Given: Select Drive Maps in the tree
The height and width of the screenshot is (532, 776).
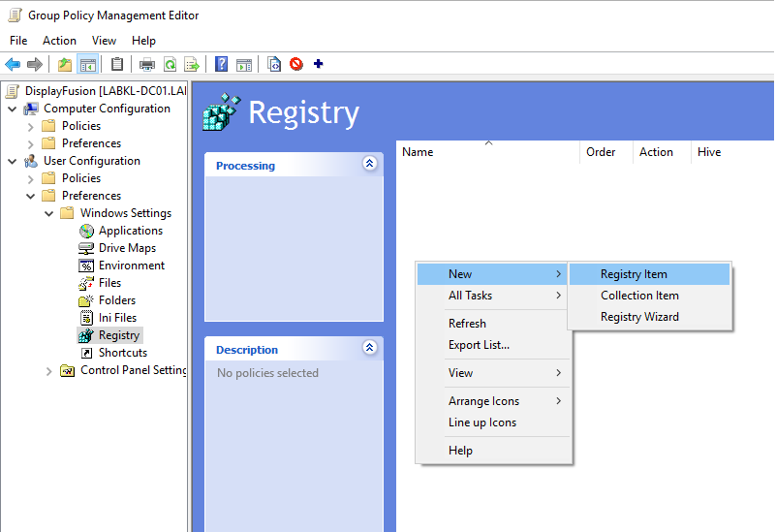Looking at the screenshot, I should click(127, 248).
